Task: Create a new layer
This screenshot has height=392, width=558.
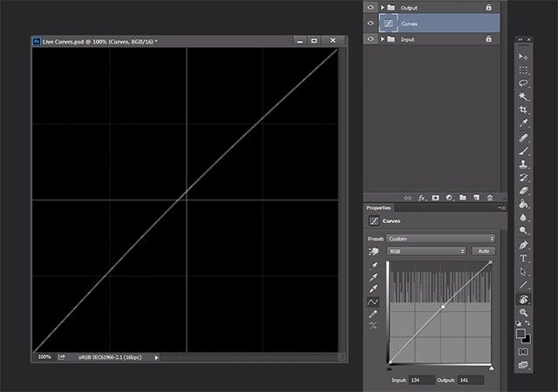Action: coord(476,198)
